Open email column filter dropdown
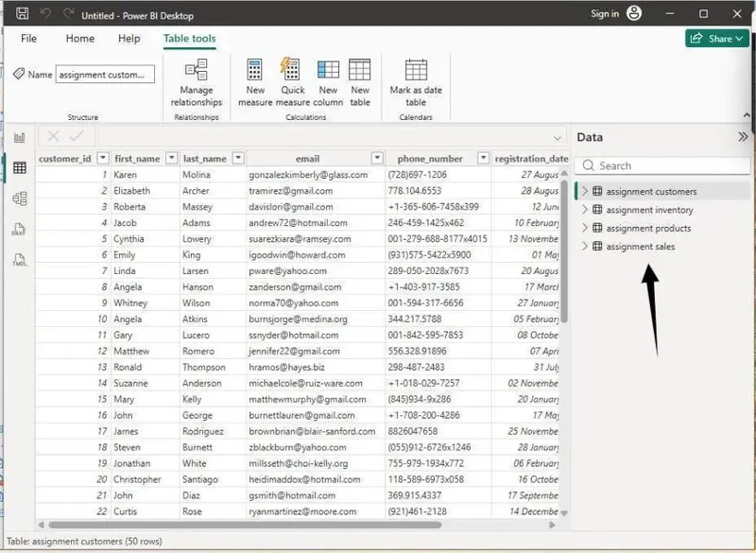The height and width of the screenshot is (553, 756). pyautogui.click(x=377, y=158)
